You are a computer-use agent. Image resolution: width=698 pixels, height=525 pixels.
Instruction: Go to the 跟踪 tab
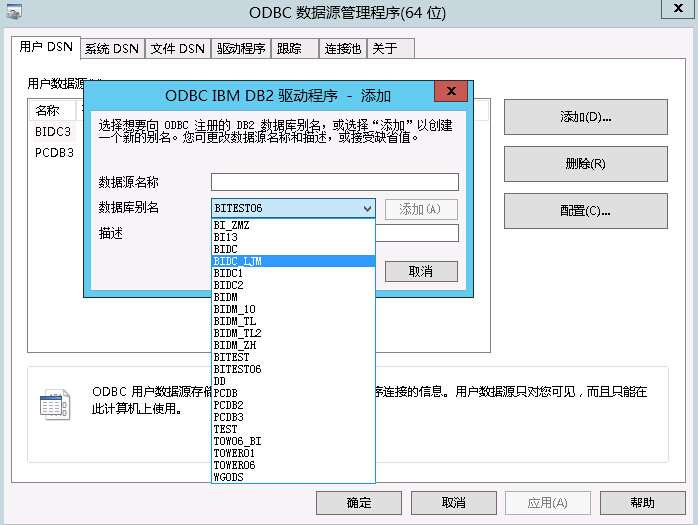pos(295,49)
